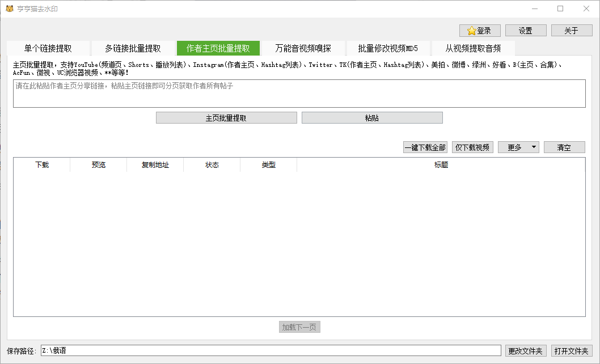The image size is (600, 364).
Task: Click the 粘贴 (Paste) button
Action: coord(372,117)
